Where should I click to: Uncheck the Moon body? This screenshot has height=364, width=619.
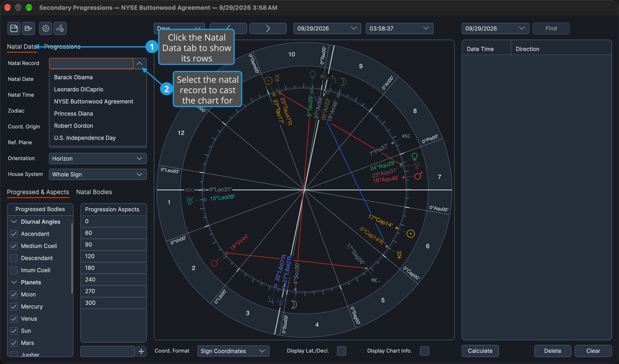click(x=14, y=295)
